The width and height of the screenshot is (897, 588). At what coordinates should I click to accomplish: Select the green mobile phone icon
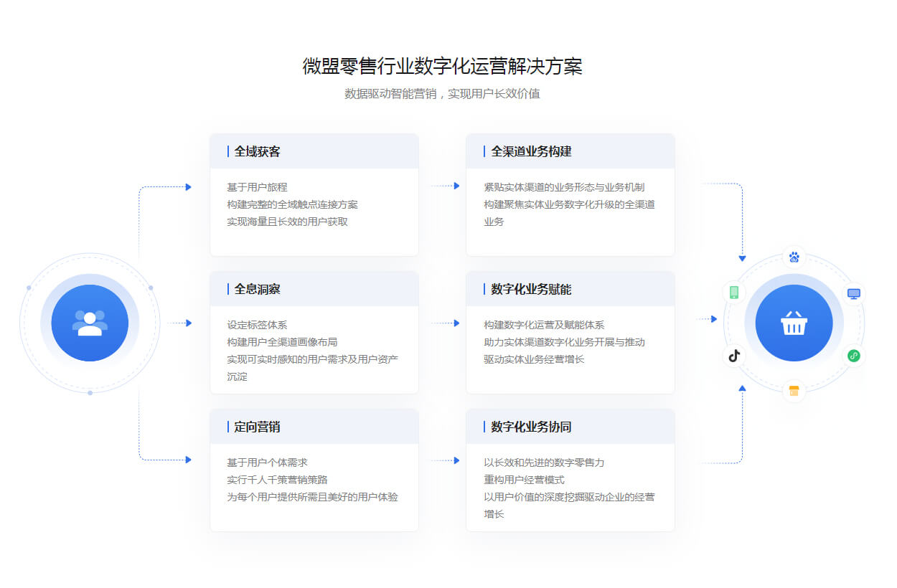point(734,292)
